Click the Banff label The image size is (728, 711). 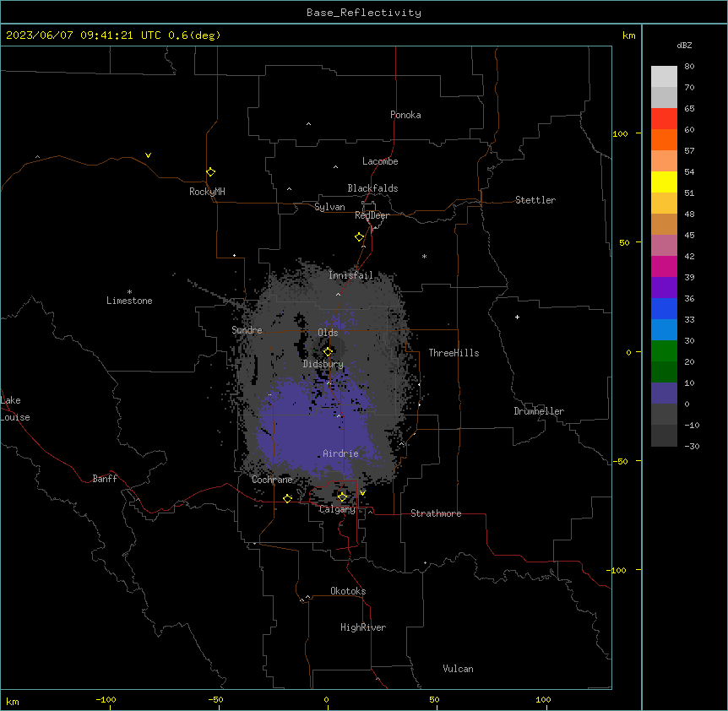coord(105,479)
